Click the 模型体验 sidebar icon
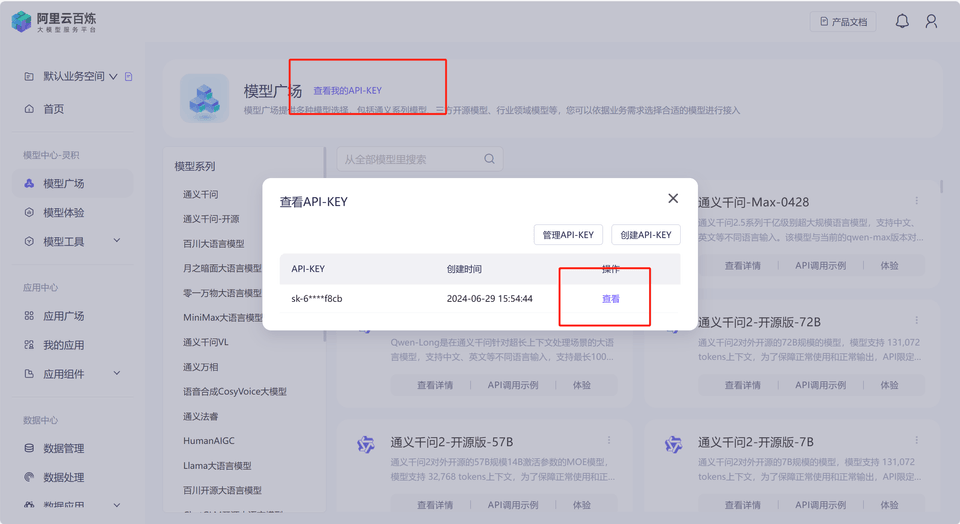Viewport: 960px width, 524px height. [29, 212]
